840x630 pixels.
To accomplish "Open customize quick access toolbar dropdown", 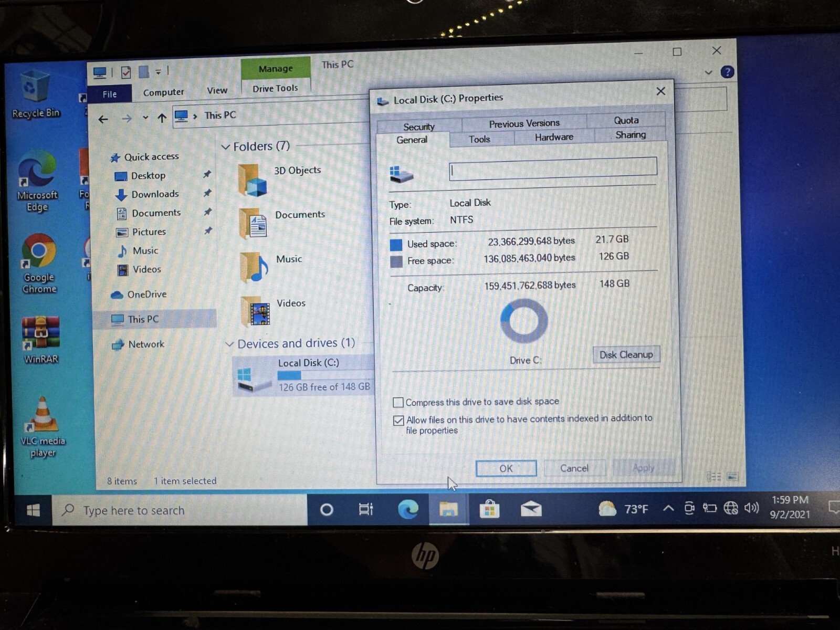I will [x=158, y=71].
